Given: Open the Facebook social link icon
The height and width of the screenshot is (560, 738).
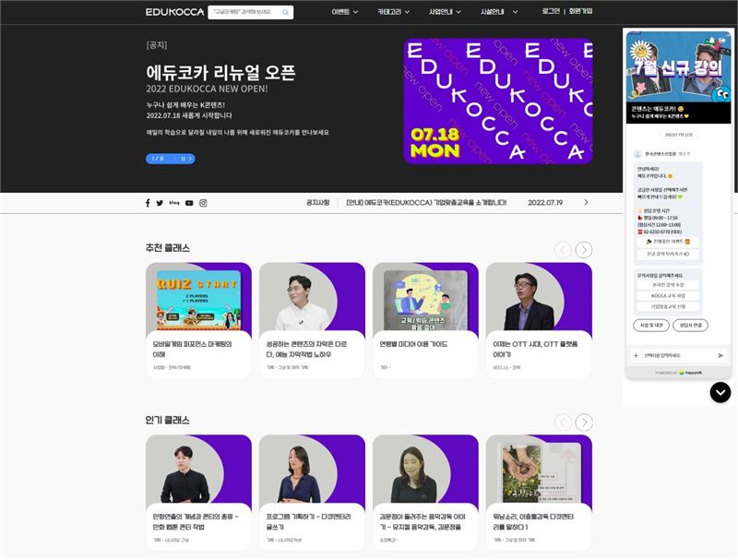Looking at the screenshot, I should pos(148,203).
